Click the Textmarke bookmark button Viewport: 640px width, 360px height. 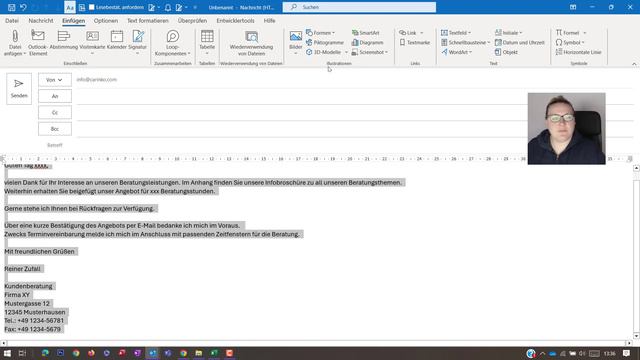415,42
